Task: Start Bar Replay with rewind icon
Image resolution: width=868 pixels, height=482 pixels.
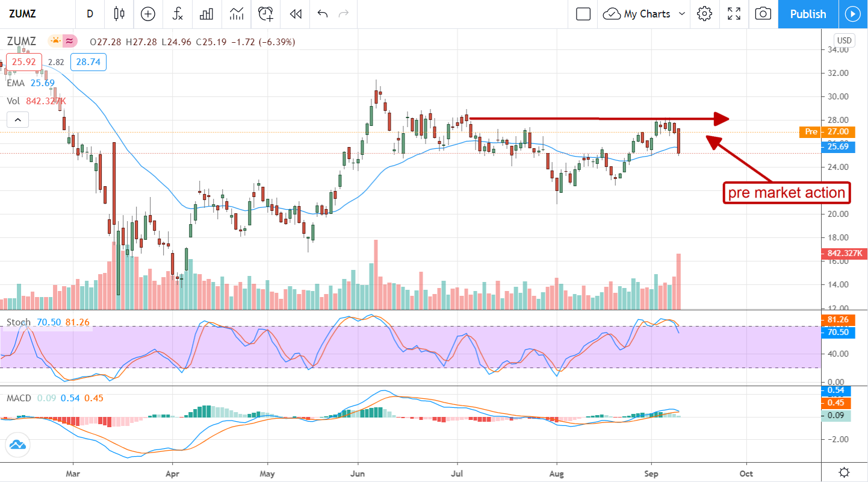Action: pos(295,14)
